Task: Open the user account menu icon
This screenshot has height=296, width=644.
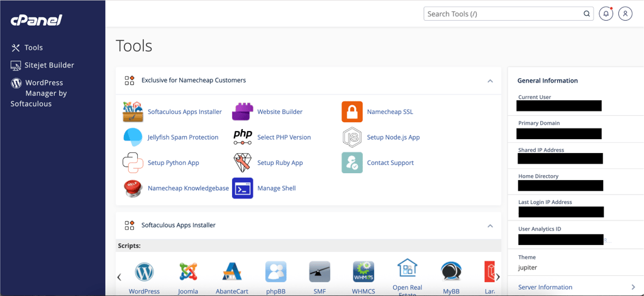Action: [625, 14]
